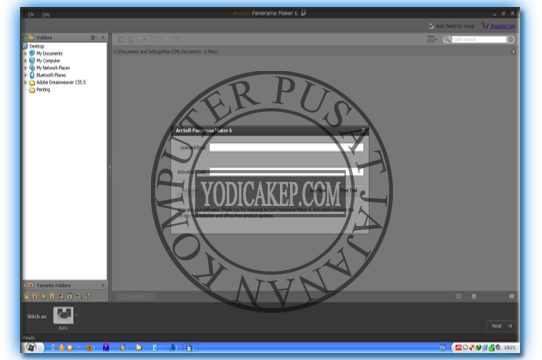Open the File menu
Image resolution: width=542 pixels, height=360 pixels.
pos(31,14)
